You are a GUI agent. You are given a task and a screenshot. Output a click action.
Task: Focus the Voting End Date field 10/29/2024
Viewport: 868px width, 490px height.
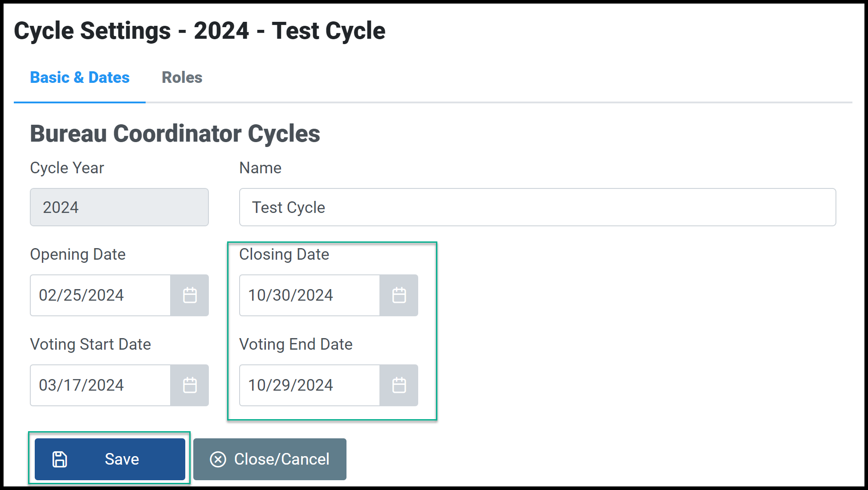[310, 385]
